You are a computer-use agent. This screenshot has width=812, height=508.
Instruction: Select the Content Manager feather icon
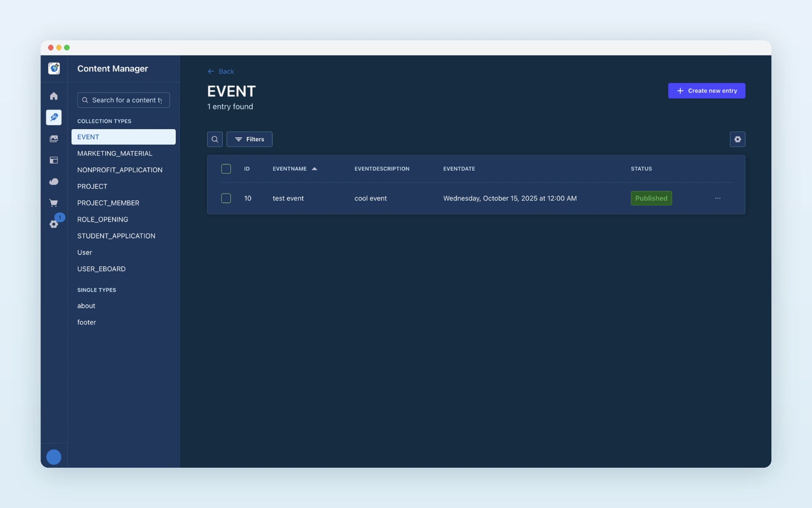[54, 117]
